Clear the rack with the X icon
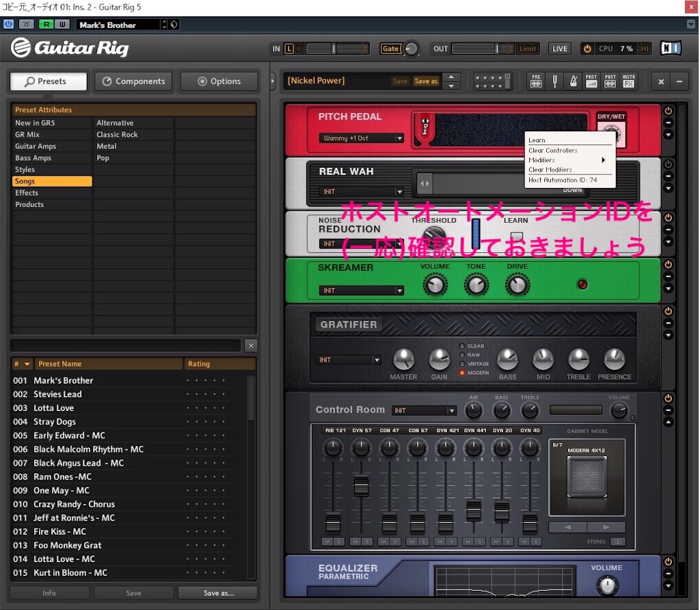 click(661, 81)
